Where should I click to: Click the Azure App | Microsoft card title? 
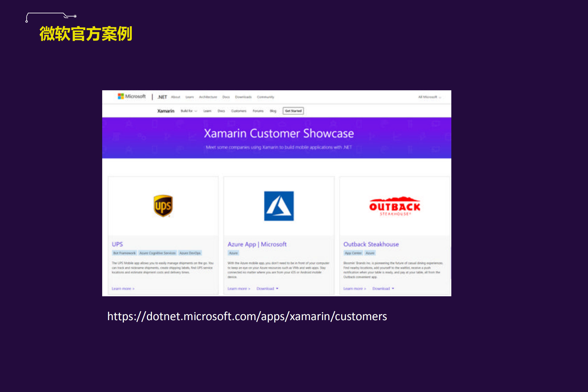tap(257, 244)
